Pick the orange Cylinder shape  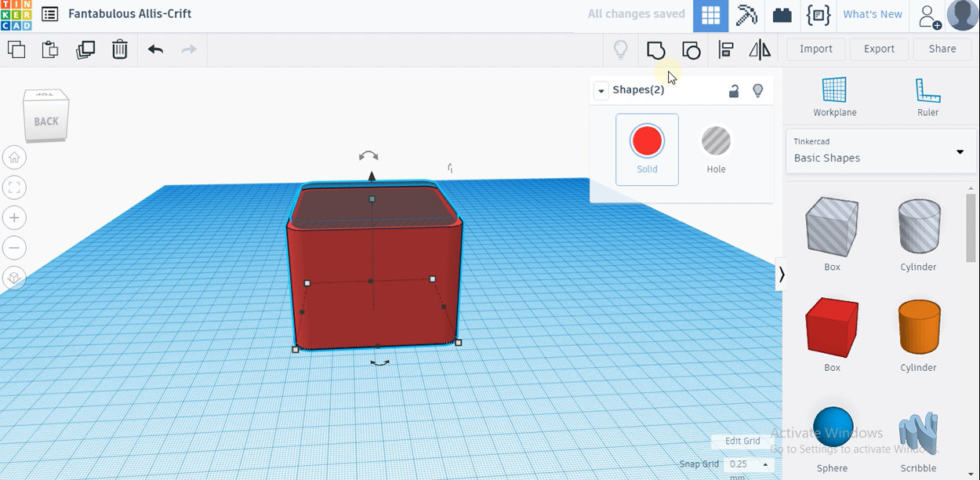(x=918, y=327)
